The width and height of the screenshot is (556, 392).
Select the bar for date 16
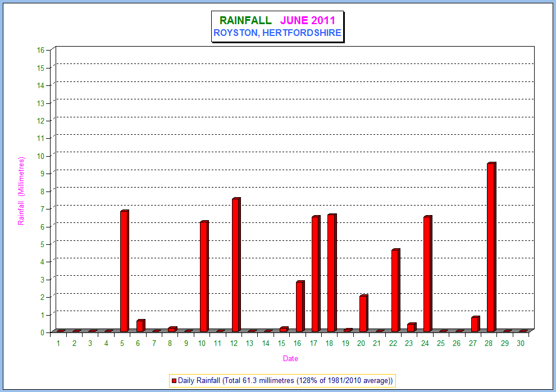click(x=299, y=307)
